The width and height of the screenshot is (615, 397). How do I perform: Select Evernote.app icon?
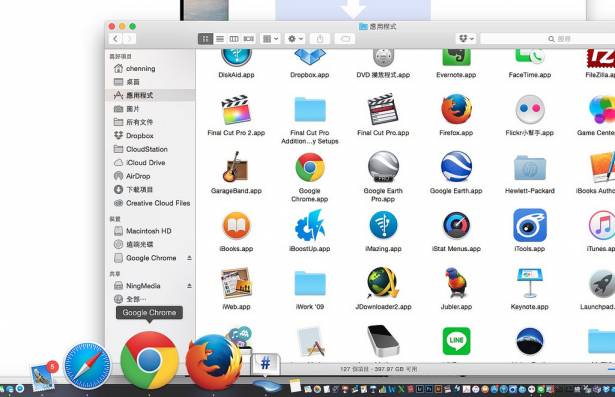(456, 57)
